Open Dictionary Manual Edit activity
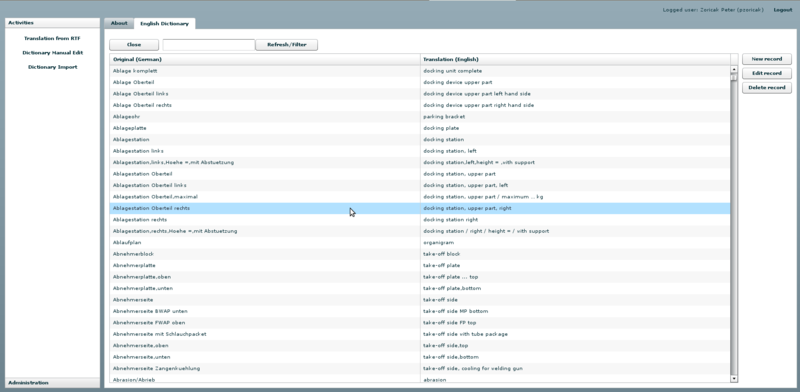The width and height of the screenshot is (800, 392). (x=52, y=53)
